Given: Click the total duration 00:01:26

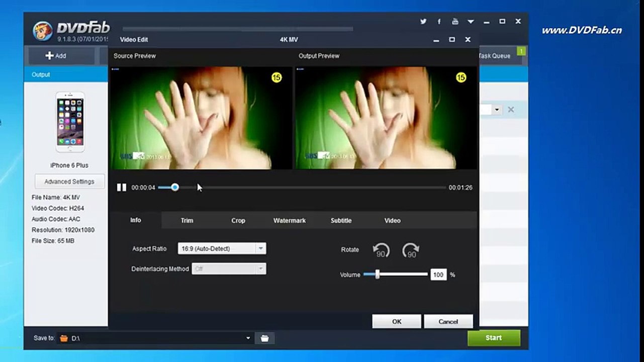Looking at the screenshot, I should 461,188.
